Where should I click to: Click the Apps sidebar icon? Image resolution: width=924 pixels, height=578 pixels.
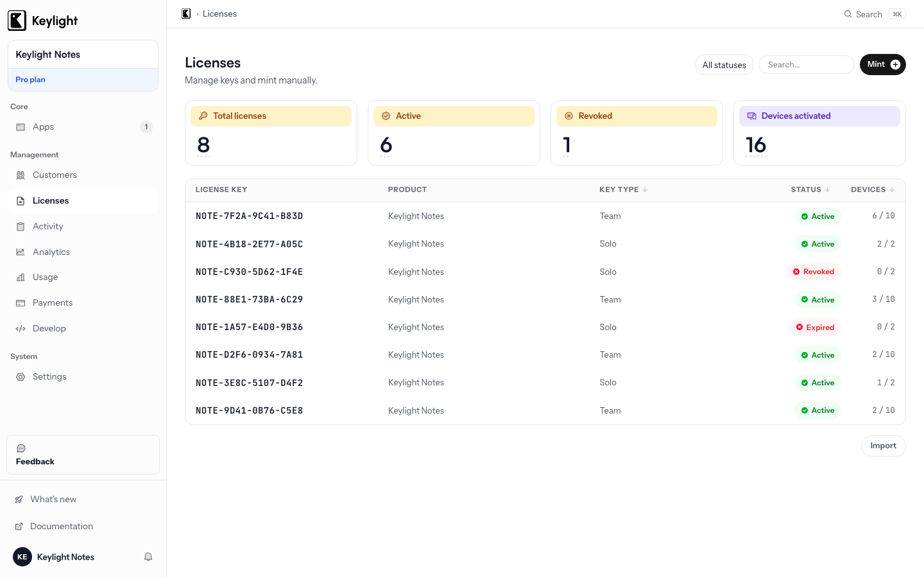(x=21, y=127)
